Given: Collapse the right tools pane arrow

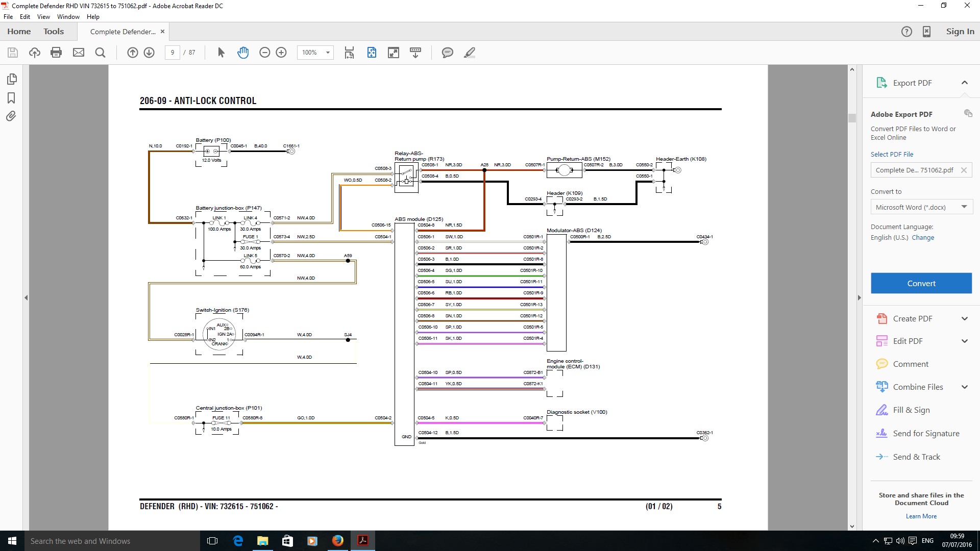Looking at the screenshot, I should (x=859, y=297).
